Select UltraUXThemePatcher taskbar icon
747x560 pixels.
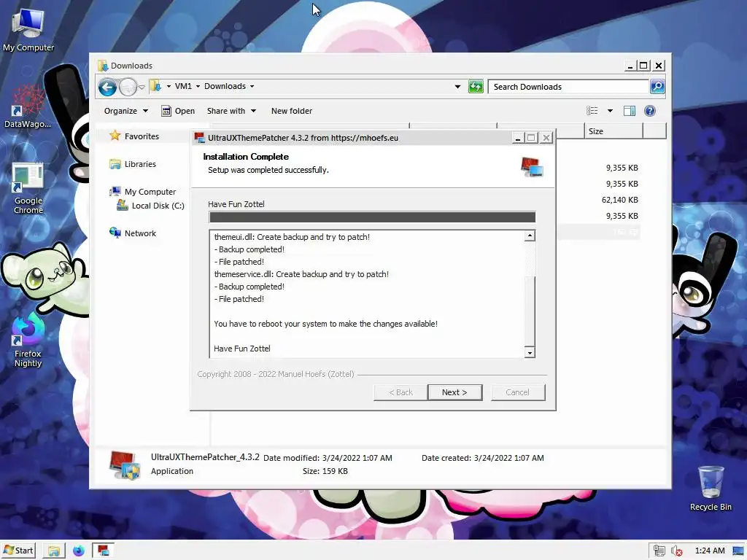(103, 551)
